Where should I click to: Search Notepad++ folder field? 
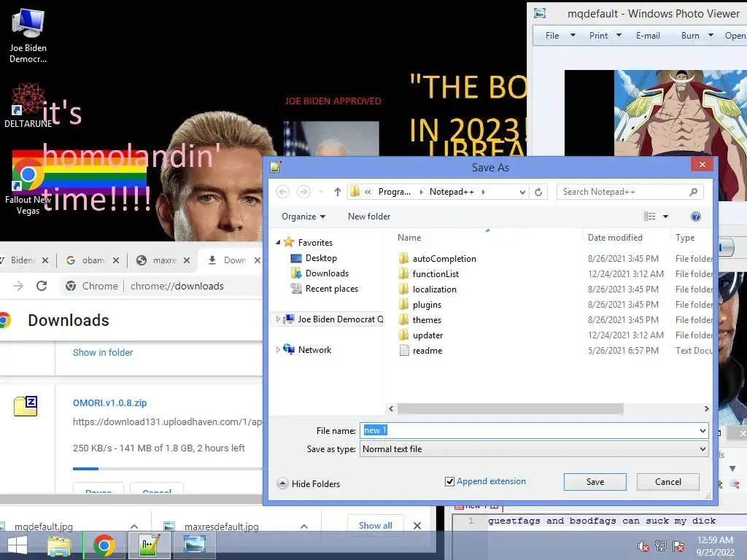coord(630,192)
